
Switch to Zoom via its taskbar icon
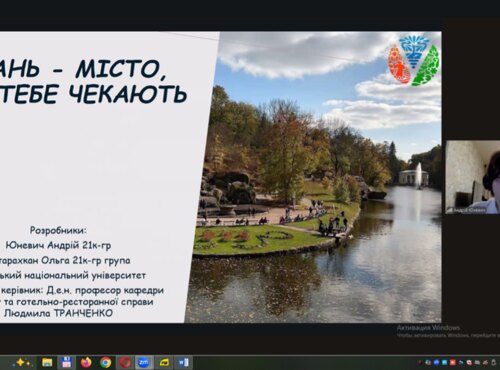coord(144,362)
